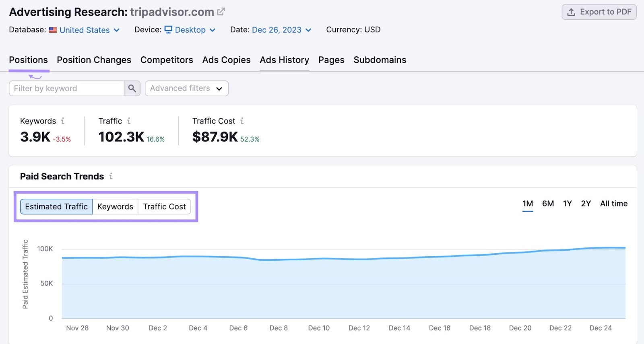The image size is (644, 344).
Task: Select the Keywords chart toggle
Action: pos(115,207)
